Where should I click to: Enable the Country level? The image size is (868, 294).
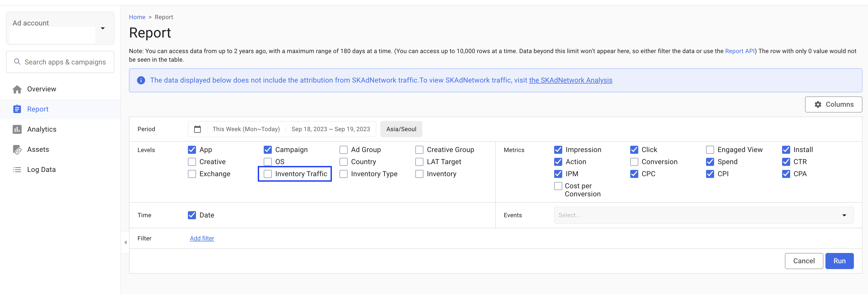[344, 162]
